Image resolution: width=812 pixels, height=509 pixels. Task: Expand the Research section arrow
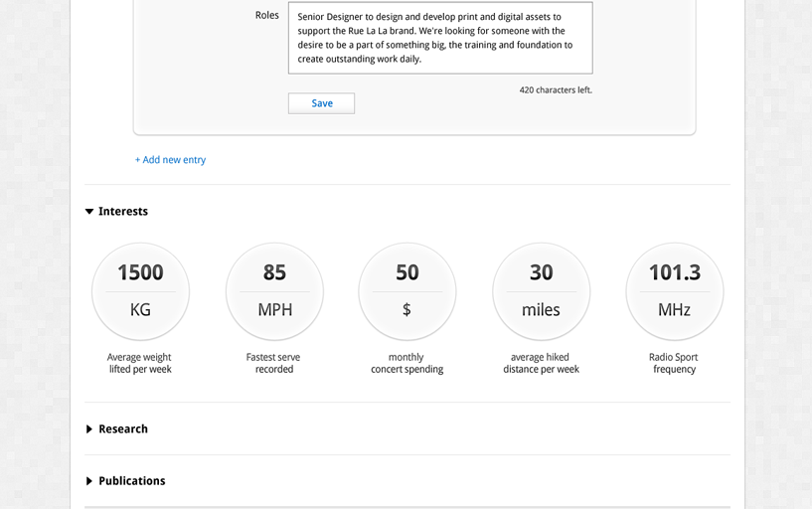point(89,429)
